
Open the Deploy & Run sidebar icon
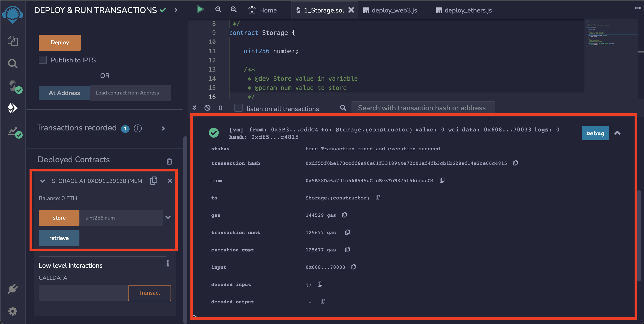12,108
